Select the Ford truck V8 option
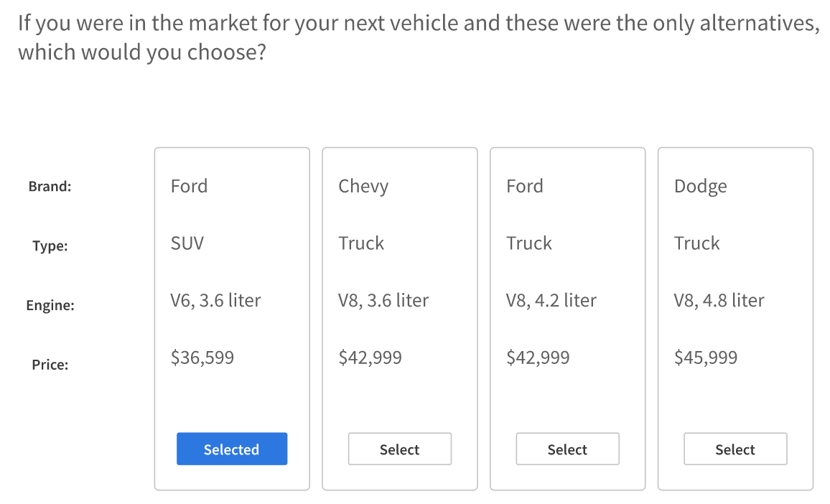 pos(567,449)
